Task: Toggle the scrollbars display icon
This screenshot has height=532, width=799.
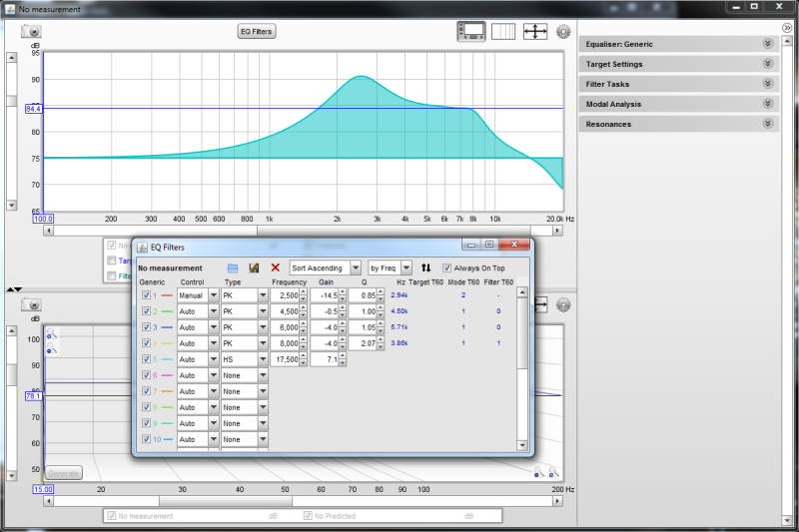Action: (x=471, y=32)
